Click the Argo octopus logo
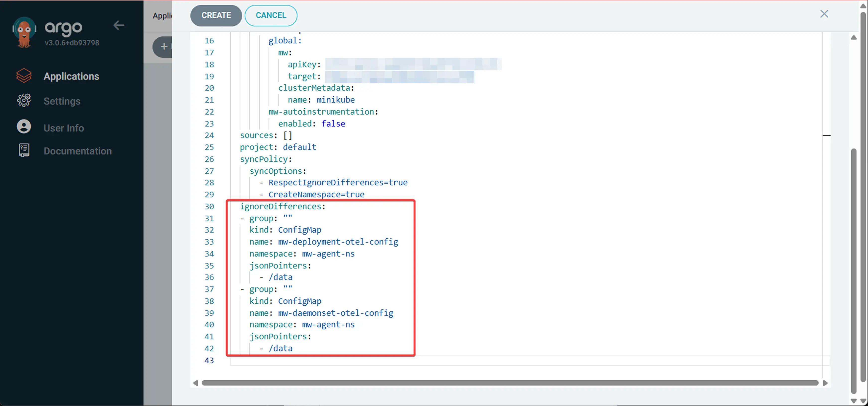The height and width of the screenshot is (406, 868). [x=24, y=32]
